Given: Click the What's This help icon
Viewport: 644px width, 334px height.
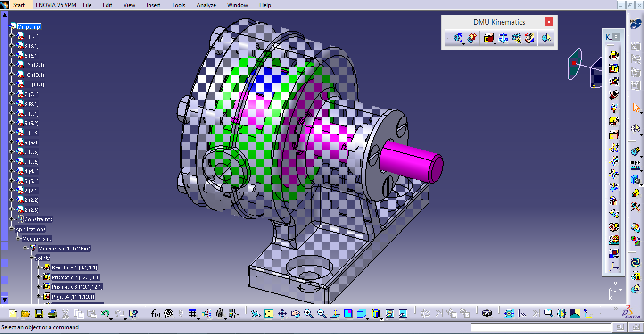Looking at the screenshot, I should [133, 313].
